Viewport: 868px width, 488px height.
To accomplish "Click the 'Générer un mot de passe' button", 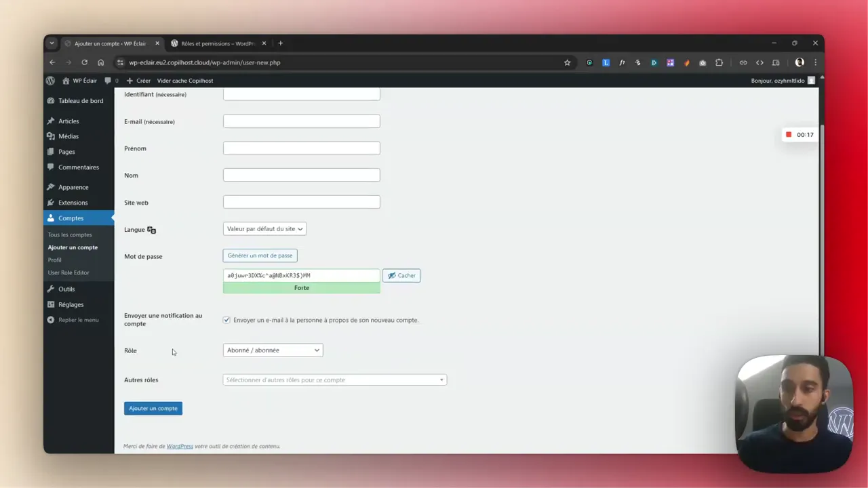I will pos(260,256).
